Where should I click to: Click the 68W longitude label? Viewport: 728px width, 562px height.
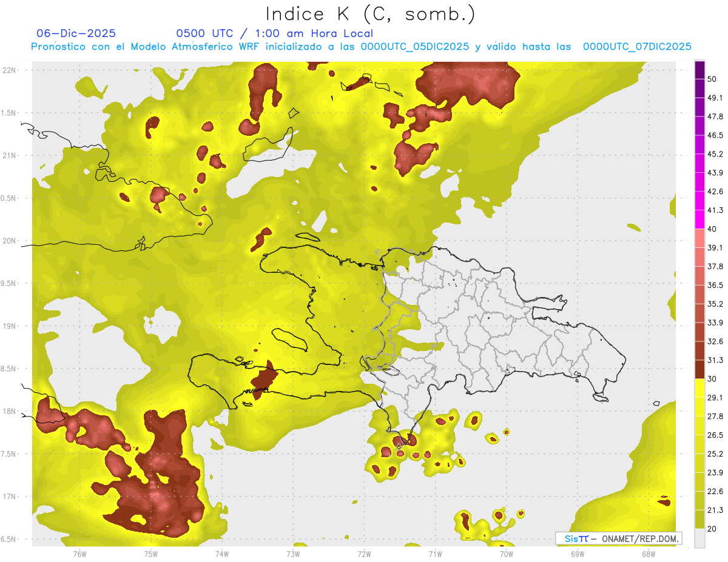[x=648, y=554]
